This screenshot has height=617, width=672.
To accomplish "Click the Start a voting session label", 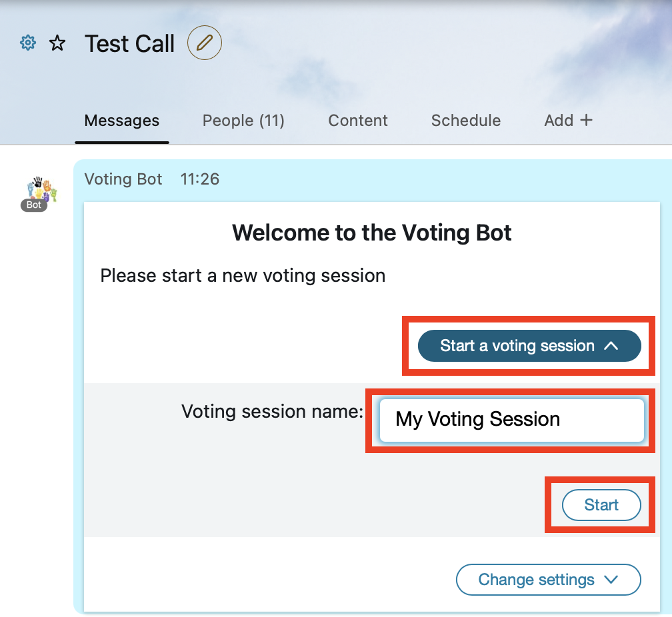I will click(x=517, y=346).
